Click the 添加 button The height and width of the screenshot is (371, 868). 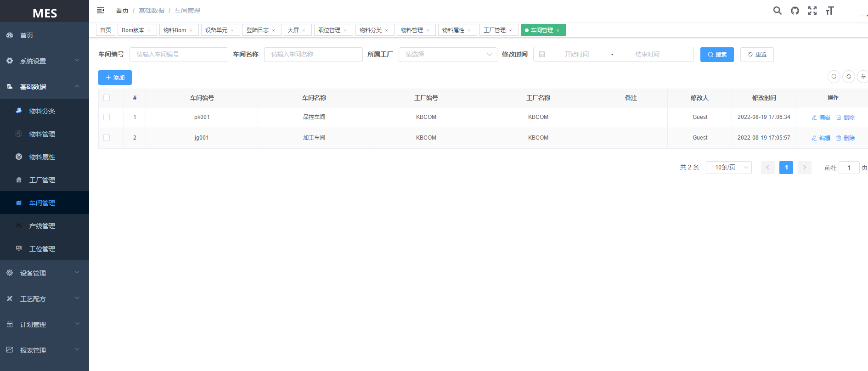coord(115,78)
